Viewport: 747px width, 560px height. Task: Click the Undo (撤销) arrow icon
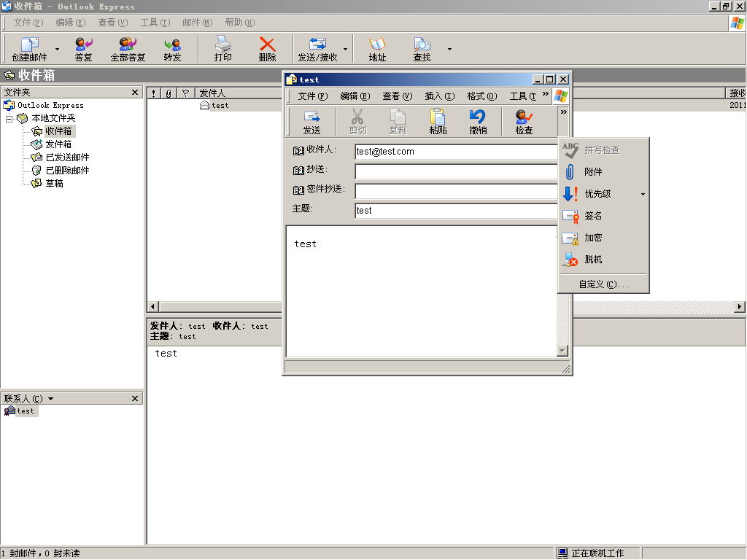[x=478, y=122]
